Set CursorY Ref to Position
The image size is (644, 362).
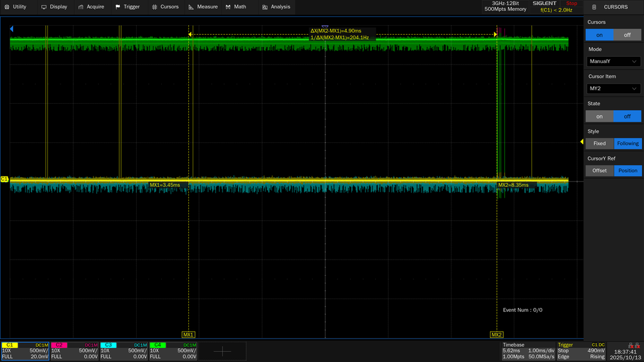pyautogui.click(x=628, y=170)
